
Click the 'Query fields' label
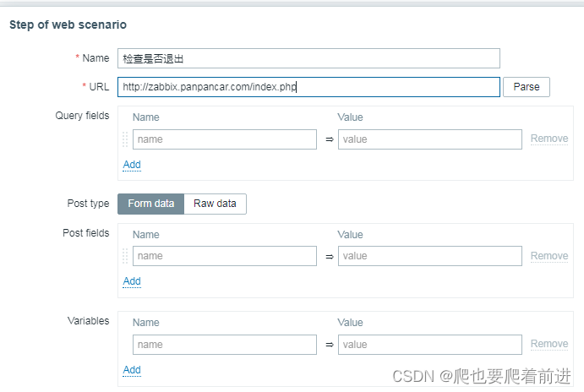click(82, 116)
